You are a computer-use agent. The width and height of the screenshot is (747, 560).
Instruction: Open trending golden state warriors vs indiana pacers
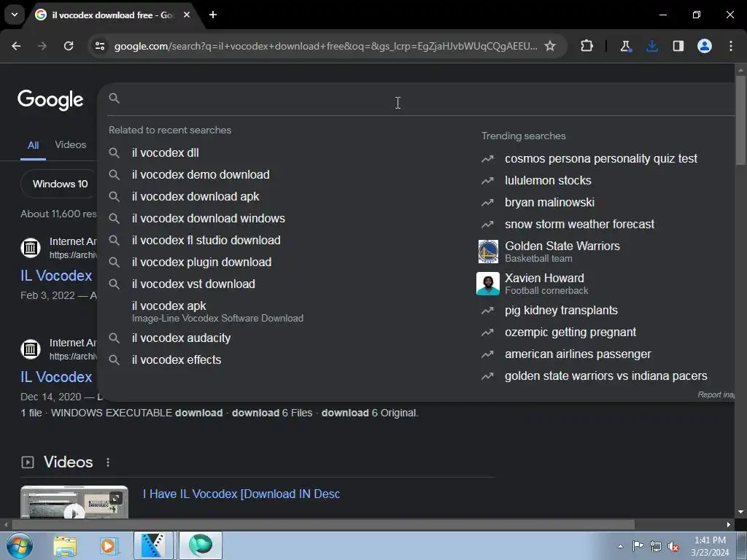point(605,376)
